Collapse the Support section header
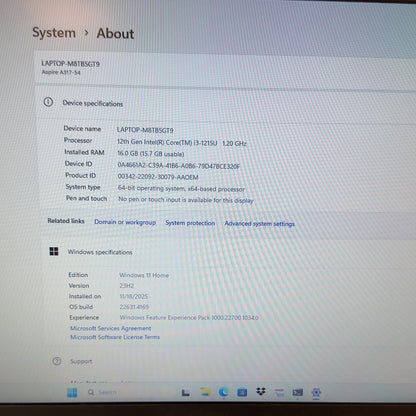The width and height of the screenshot is (416, 416). tap(230, 361)
